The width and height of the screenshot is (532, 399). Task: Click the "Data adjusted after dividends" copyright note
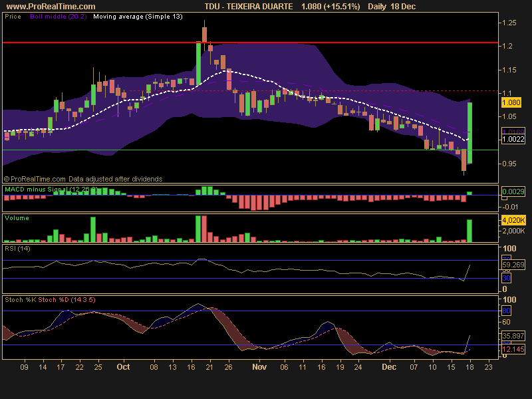coord(115,179)
